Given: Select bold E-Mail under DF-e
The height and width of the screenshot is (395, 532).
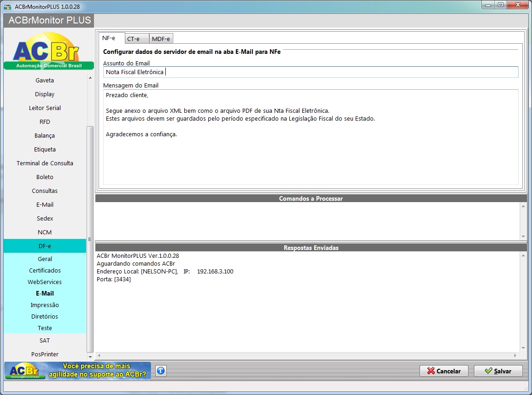Looking at the screenshot, I should coord(45,294).
